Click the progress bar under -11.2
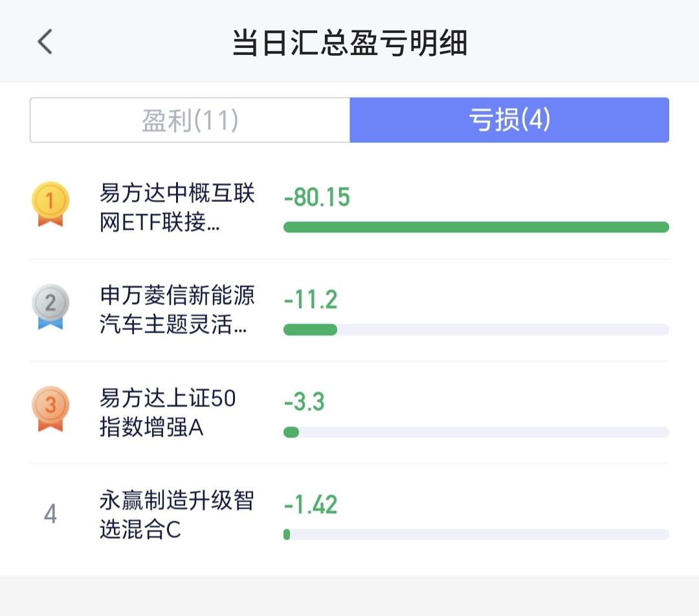Image resolution: width=699 pixels, height=616 pixels. pos(476,329)
